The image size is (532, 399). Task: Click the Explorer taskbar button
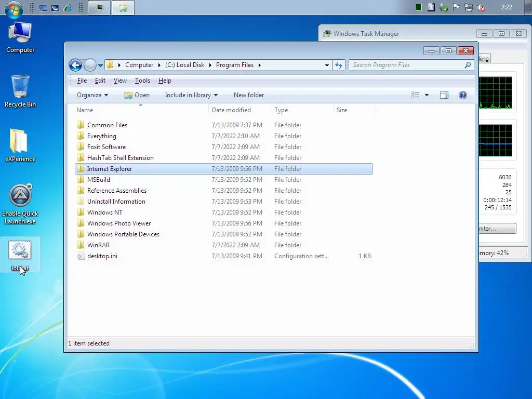click(123, 8)
